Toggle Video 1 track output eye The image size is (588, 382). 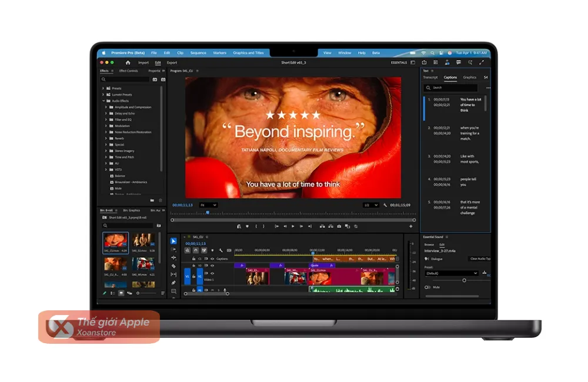[212, 273]
